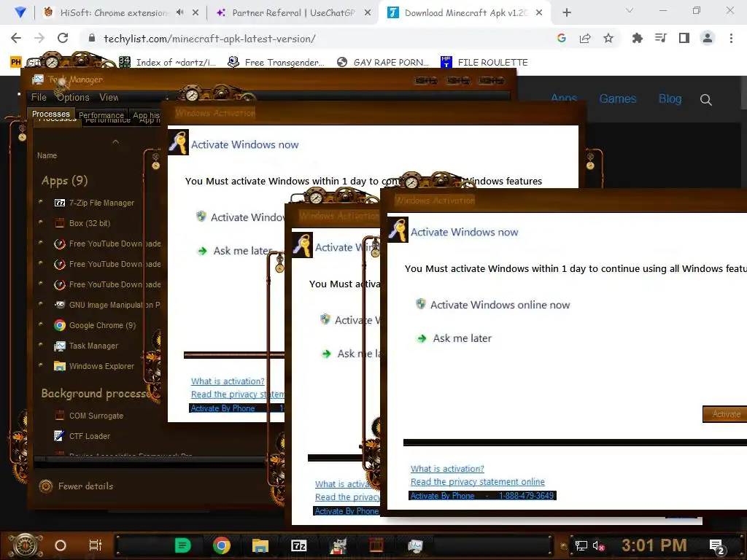
Task: Click Chrome's back navigation arrow
Action: point(16,39)
